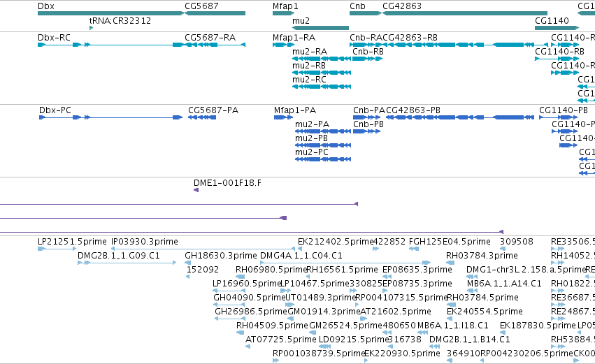Select the DMG2B.1_1.B14.C1 feature marker
This screenshot has width=595, height=364.
click(434, 347)
